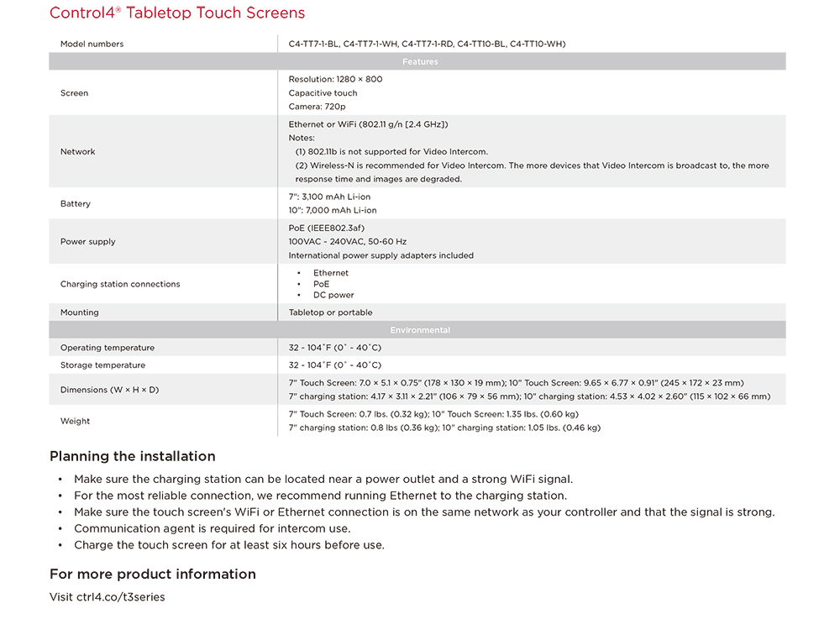
Task: Click the DC power bullet item
Action: click(333, 295)
